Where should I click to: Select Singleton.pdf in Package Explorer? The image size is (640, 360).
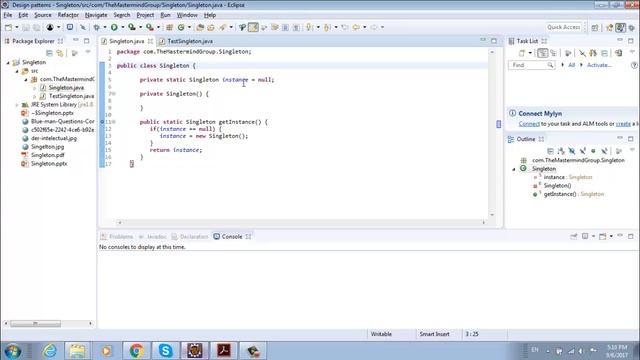[x=47, y=155]
